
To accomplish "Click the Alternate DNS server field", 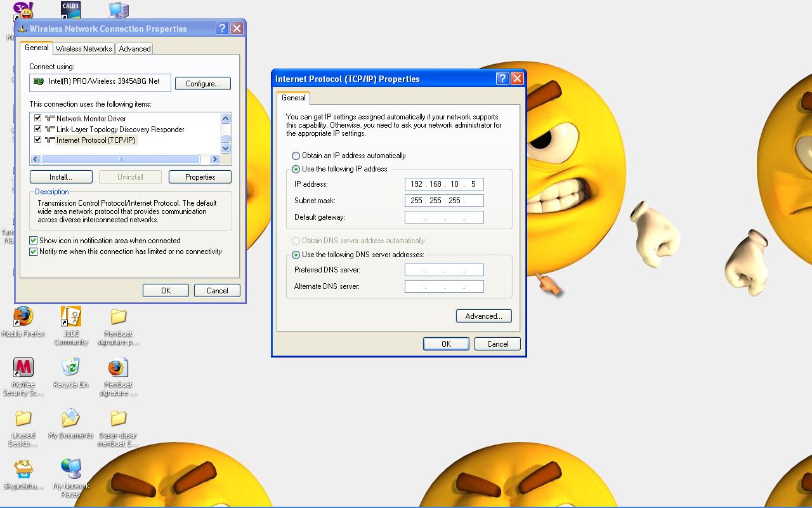I will tap(444, 286).
